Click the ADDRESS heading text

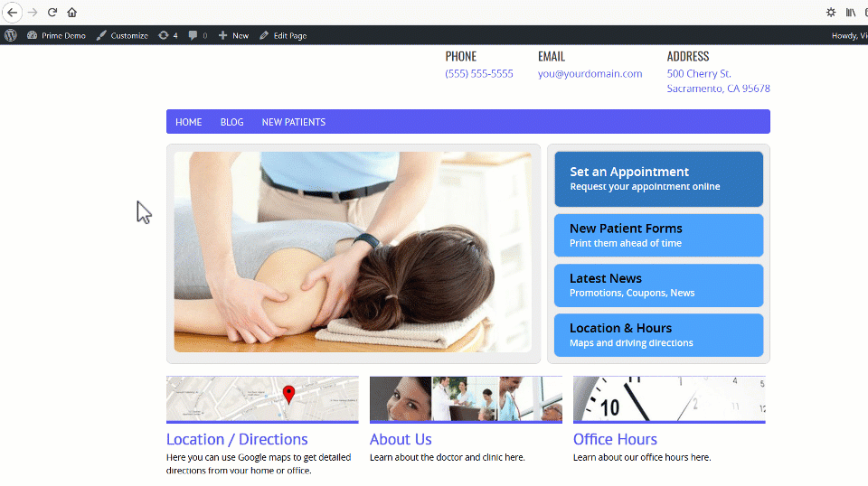pyautogui.click(x=688, y=56)
